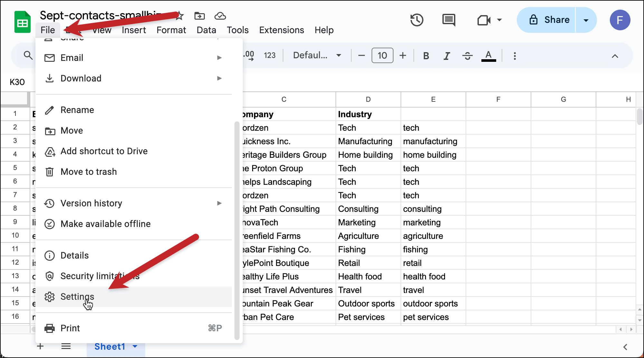Open the Sheet1 tab dropdown menu
Image resolution: width=644 pixels, height=358 pixels.
[135, 346]
